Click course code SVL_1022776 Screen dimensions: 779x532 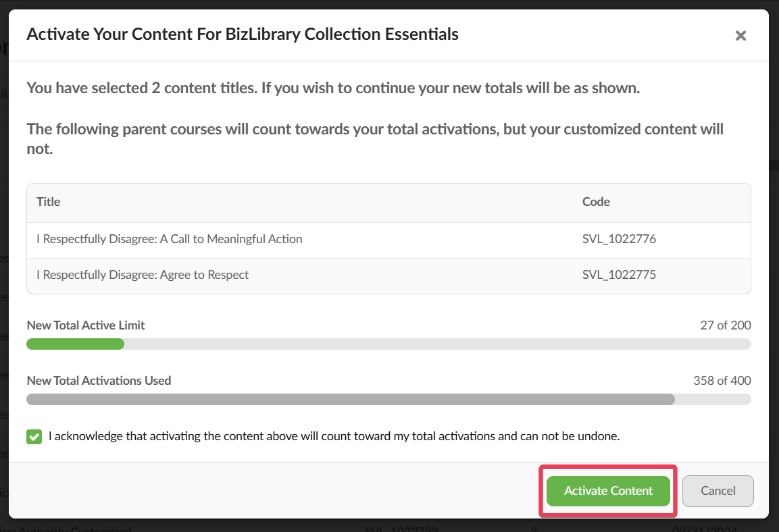pos(619,239)
